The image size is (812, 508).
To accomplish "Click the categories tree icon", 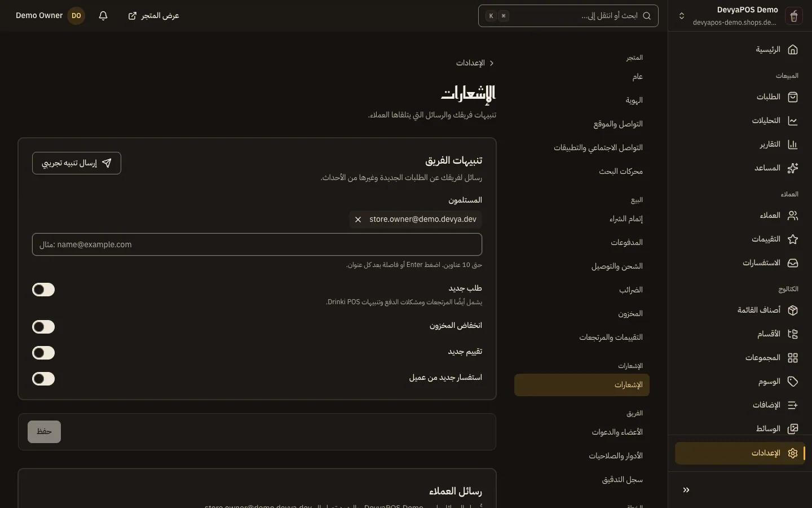I will click(x=793, y=334).
